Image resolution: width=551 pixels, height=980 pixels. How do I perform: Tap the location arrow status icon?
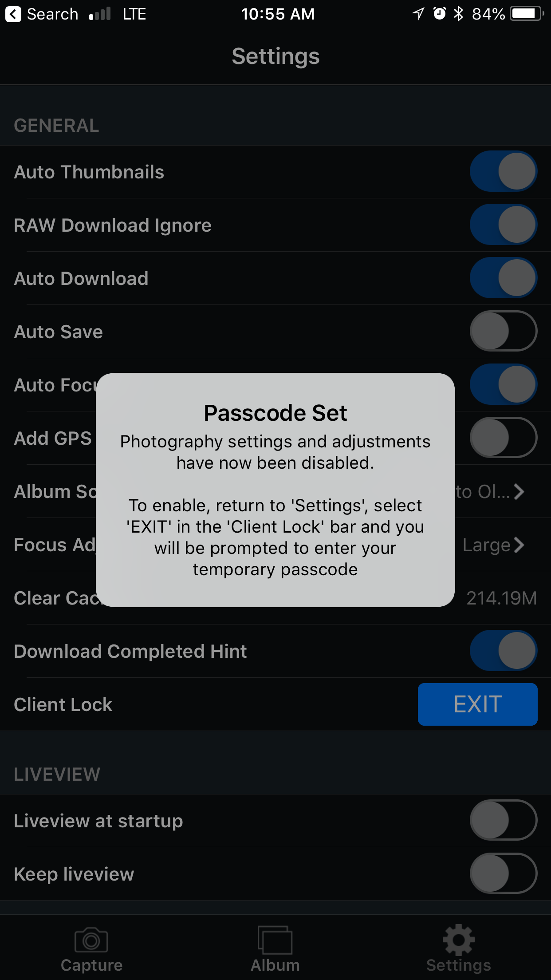tap(418, 14)
